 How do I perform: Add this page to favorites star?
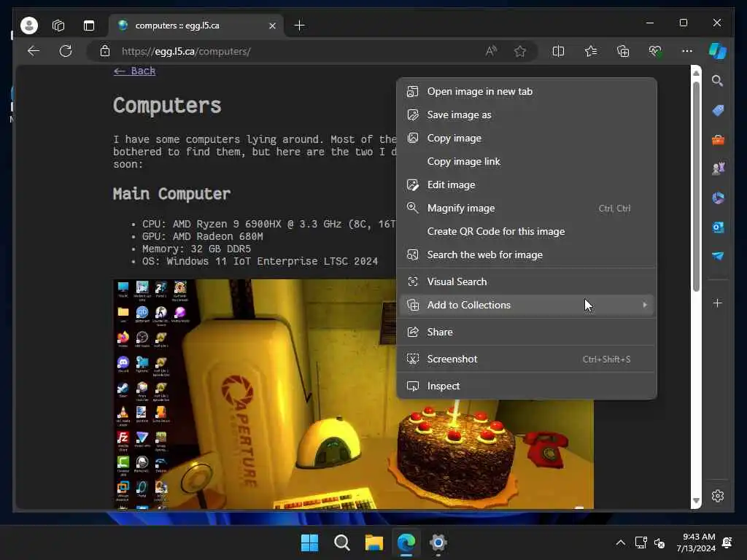[519, 51]
